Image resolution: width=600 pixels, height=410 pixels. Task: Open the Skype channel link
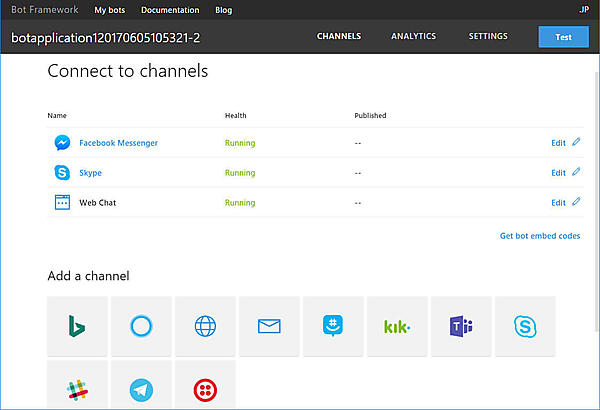pyautogui.click(x=90, y=173)
